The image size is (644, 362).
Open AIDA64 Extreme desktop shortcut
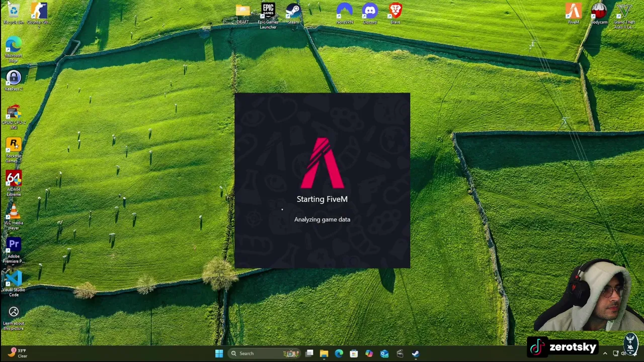pos(14,184)
